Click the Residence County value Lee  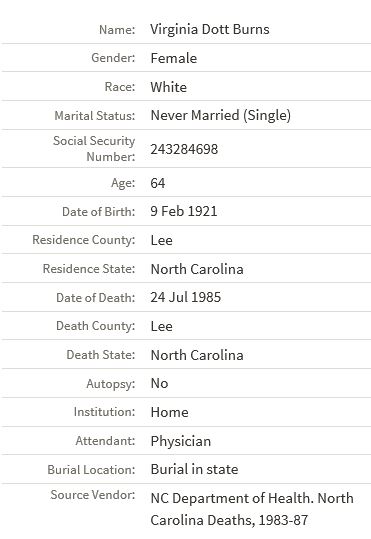161,240
